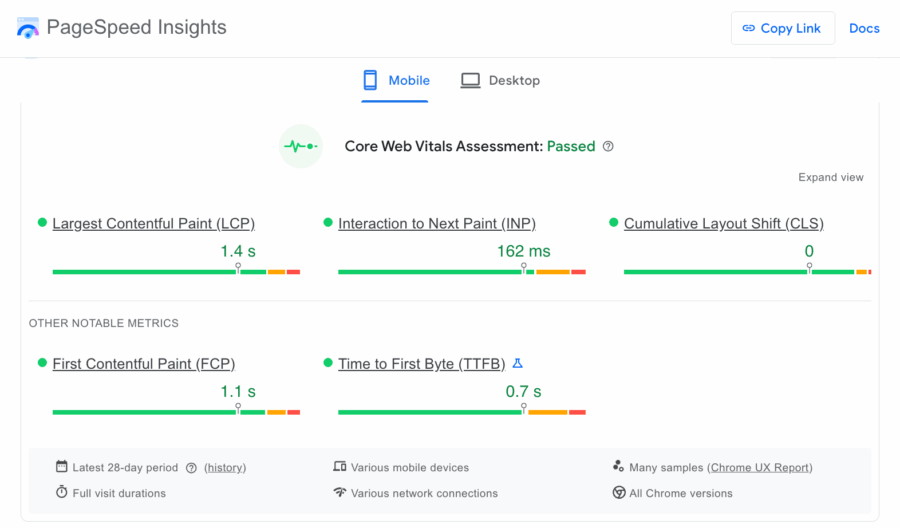
Task: Click the FCP value 1.1 s
Action: pyautogui.click(x=238, y=392)
